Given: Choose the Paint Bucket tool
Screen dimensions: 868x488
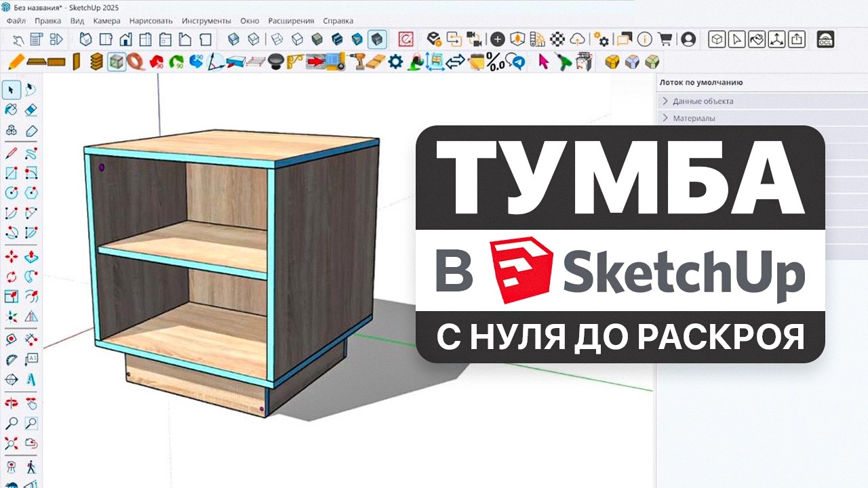Looking at the screenshot, I should pyautogui.click(x=12, y=110).
